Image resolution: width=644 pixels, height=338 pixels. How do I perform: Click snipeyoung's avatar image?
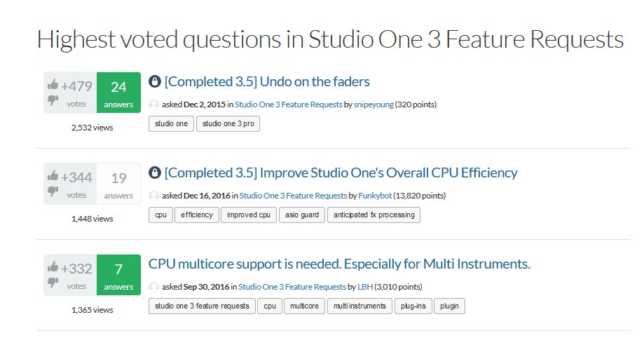[153, 104]
